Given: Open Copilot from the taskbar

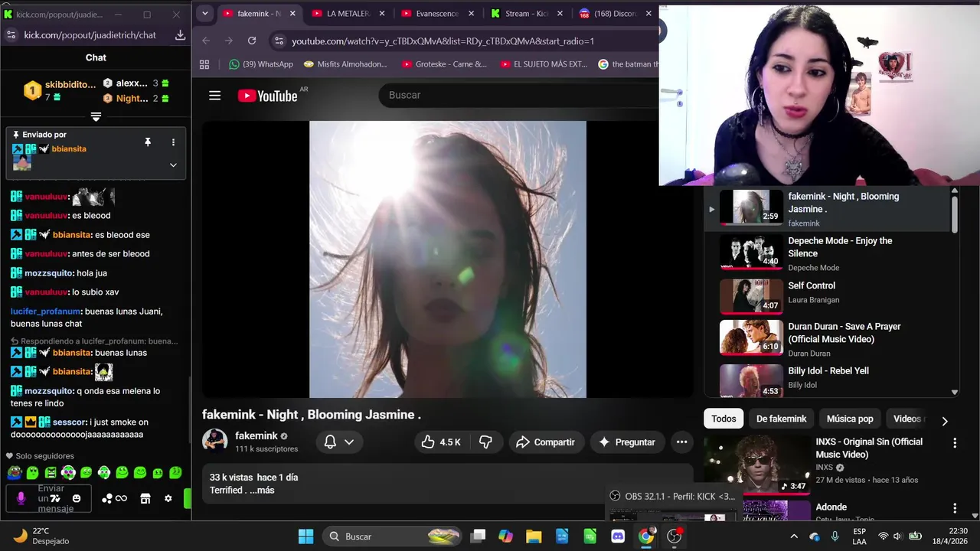Looking at the screenshot, I should [x=505, y=536].
